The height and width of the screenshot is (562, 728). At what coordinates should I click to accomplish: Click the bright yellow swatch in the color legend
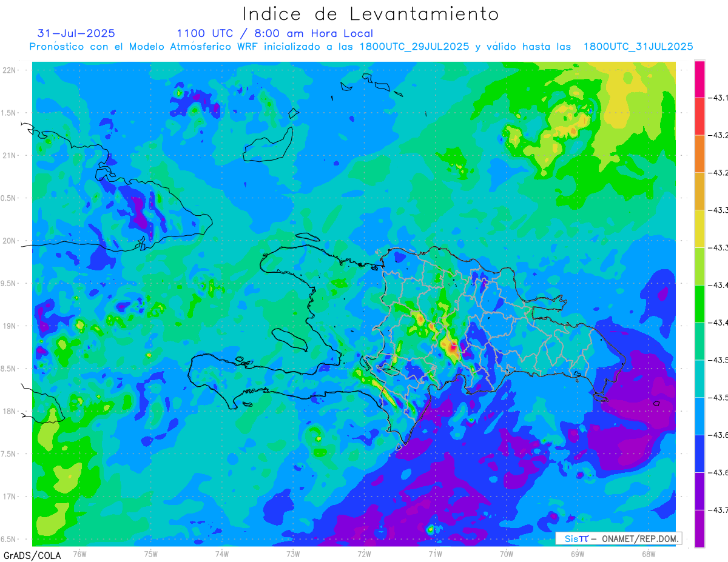tap(699, 229)
